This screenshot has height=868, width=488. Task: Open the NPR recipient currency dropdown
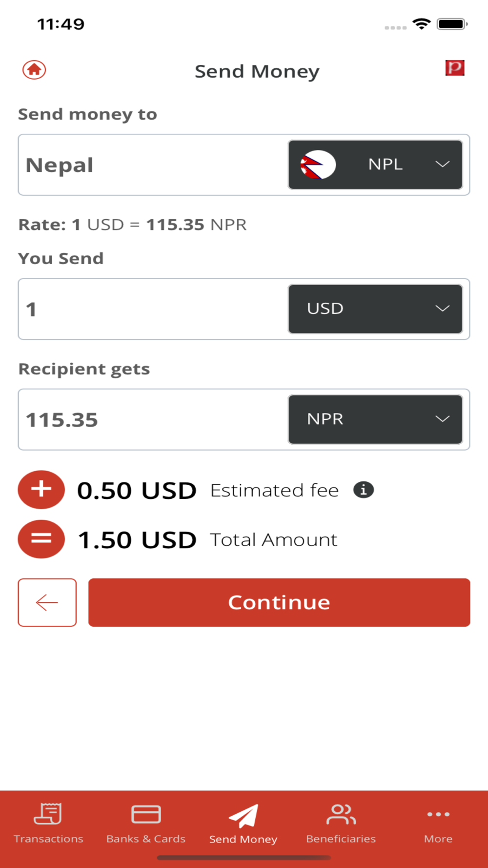375,419
